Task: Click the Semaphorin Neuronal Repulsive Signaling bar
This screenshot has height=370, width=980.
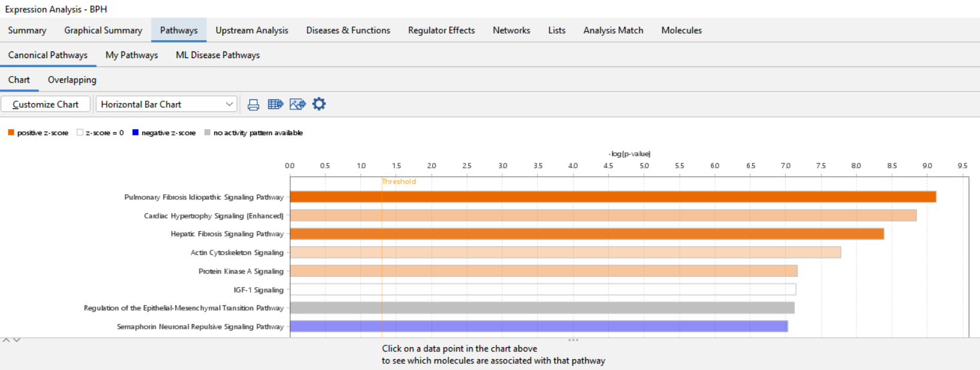Action: tap(539, 326)
